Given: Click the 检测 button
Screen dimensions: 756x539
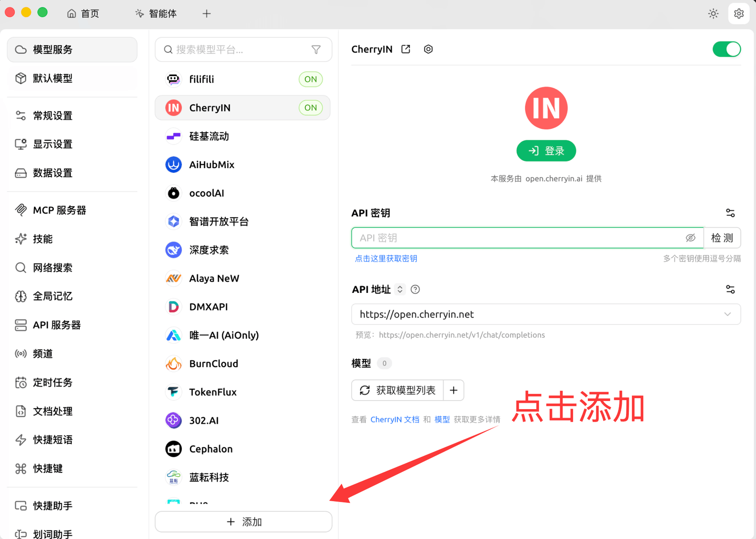Looking at the screenshot, I should pos(722,238).
